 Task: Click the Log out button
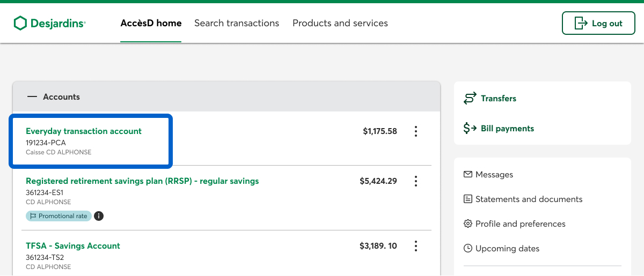pyautogui.click(x=598, y=24)
